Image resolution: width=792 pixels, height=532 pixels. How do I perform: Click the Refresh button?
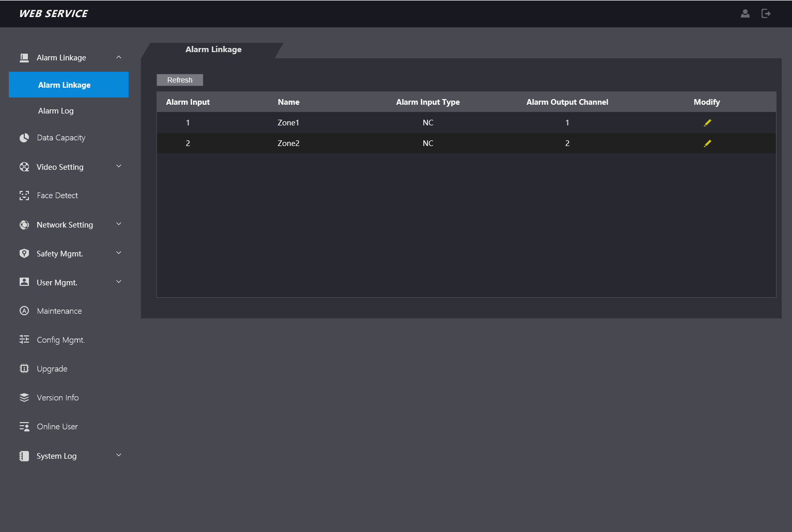click(180, 80)
